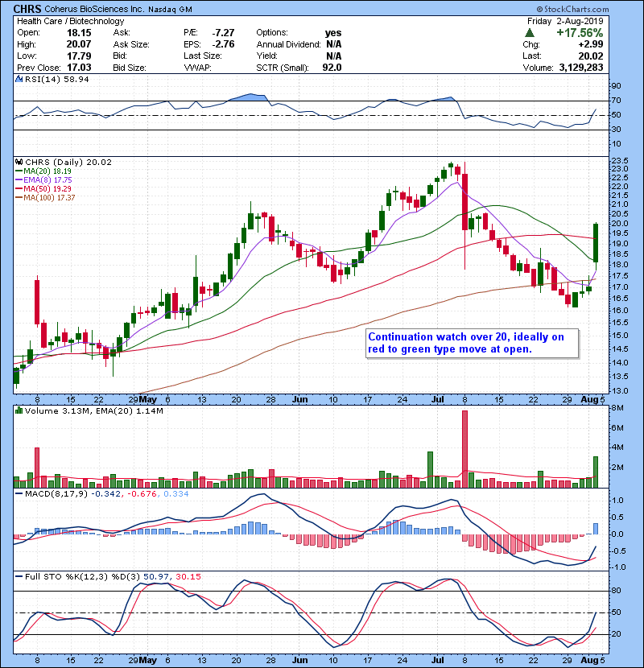Screen dimensions: 644x668
Task: Select the High value 20.07
Action: (79, 44)
